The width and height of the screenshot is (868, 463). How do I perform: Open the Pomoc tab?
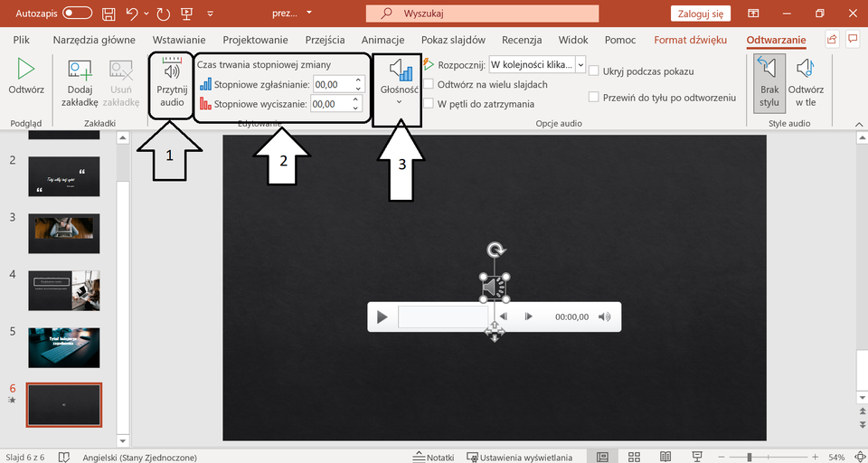(x=620, y=40)
